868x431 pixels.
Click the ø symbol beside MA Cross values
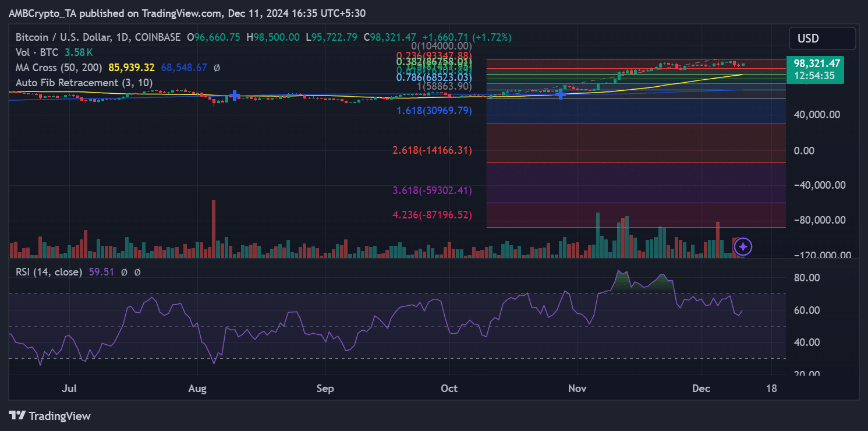(217, 68)
